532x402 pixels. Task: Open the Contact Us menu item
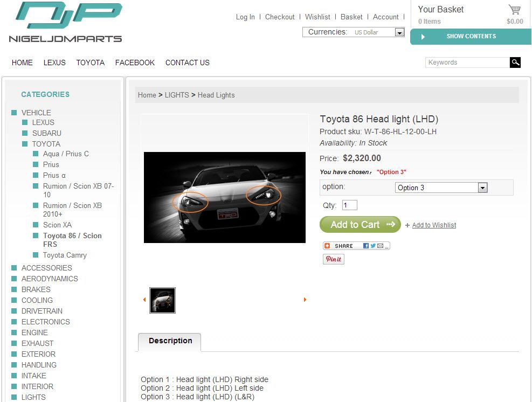pyautogui.click(x=187, y=63)
